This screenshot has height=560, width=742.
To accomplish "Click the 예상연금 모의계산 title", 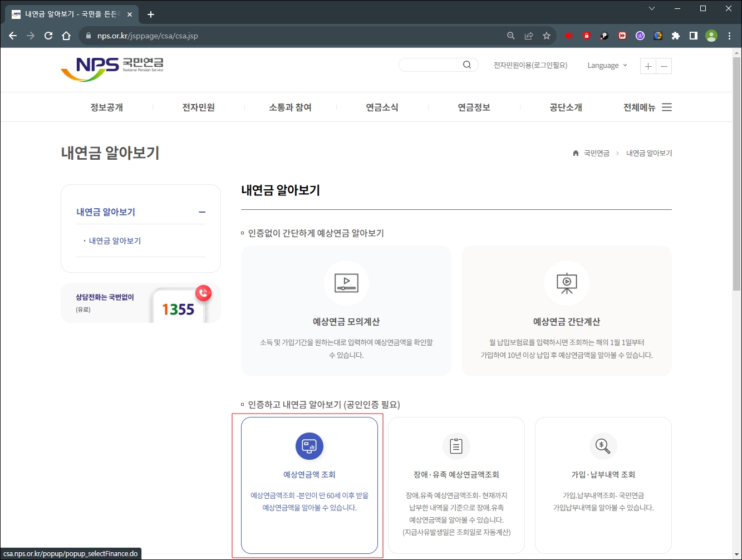I will 346,322.
